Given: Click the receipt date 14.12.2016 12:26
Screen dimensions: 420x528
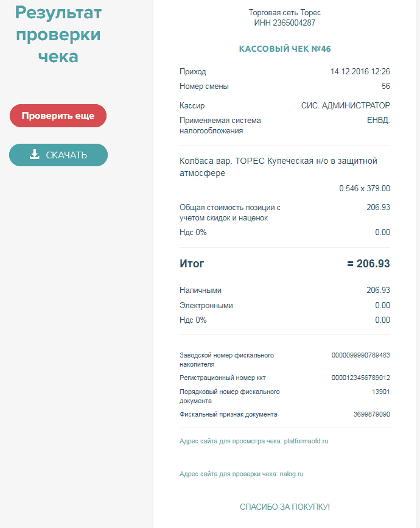Looking at the screenshot, I should click(x=360, y=71).
